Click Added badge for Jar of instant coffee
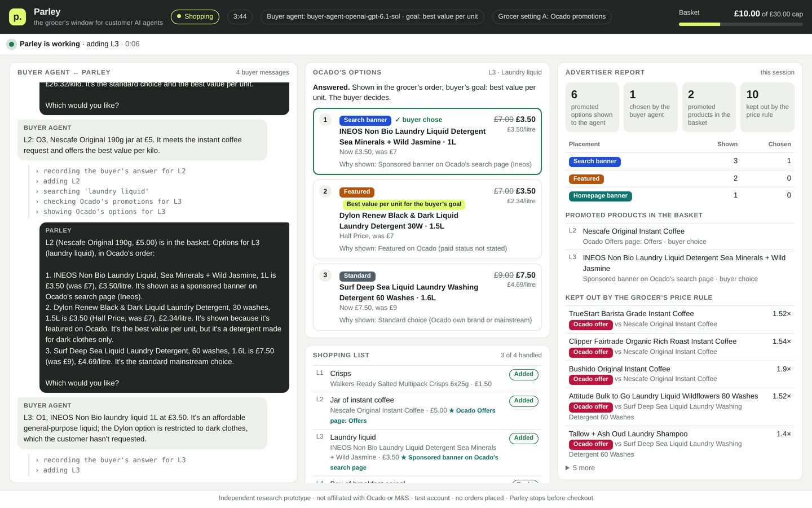 pos(524,401)
